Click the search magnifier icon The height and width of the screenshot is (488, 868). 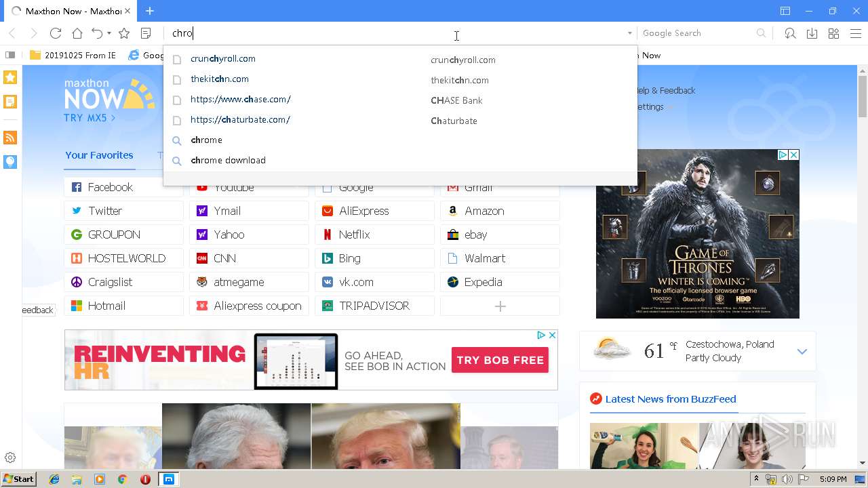pos(761,33)
